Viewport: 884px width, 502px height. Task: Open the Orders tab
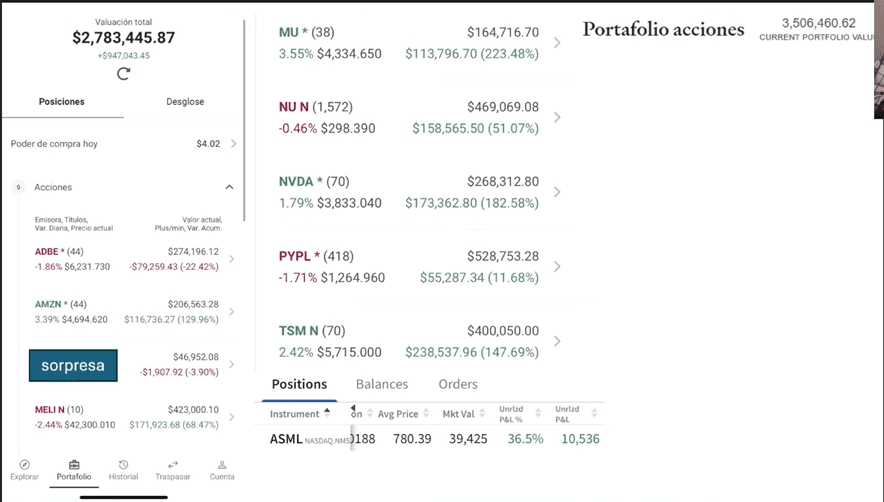pyautogui.click(x=458, y=384)
